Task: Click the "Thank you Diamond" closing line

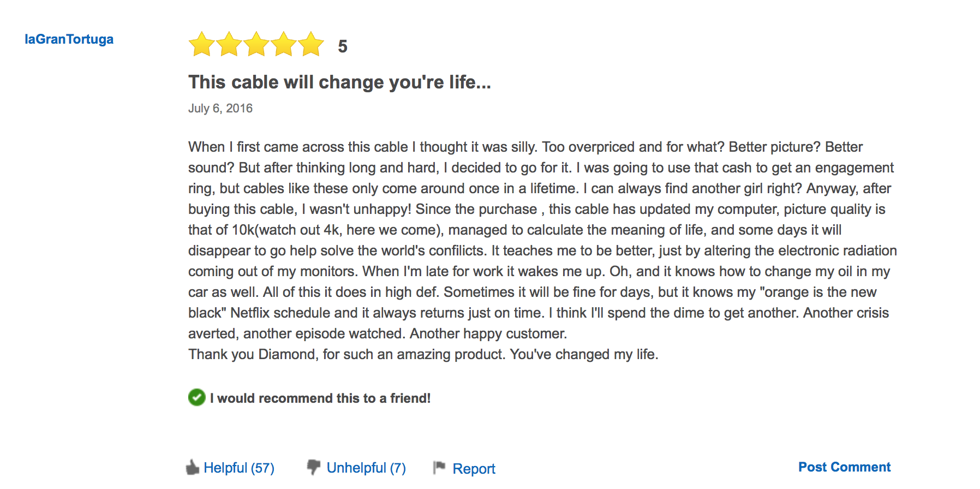Action: (x=423, y=354)
